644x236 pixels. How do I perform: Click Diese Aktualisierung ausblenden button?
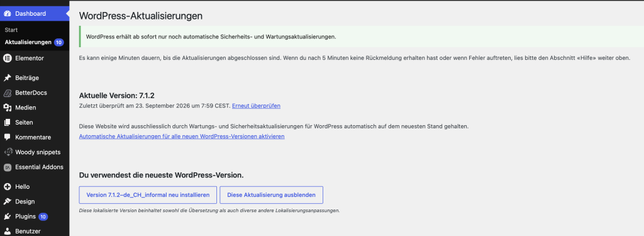coord(272,195)
